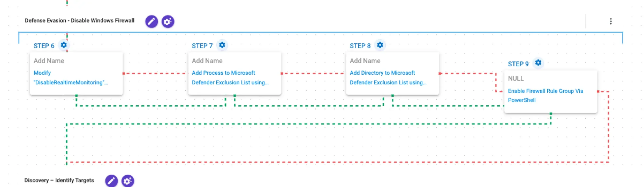
Task: Edit the Discovery – Identify Targets phase
Action: [111, 181]
